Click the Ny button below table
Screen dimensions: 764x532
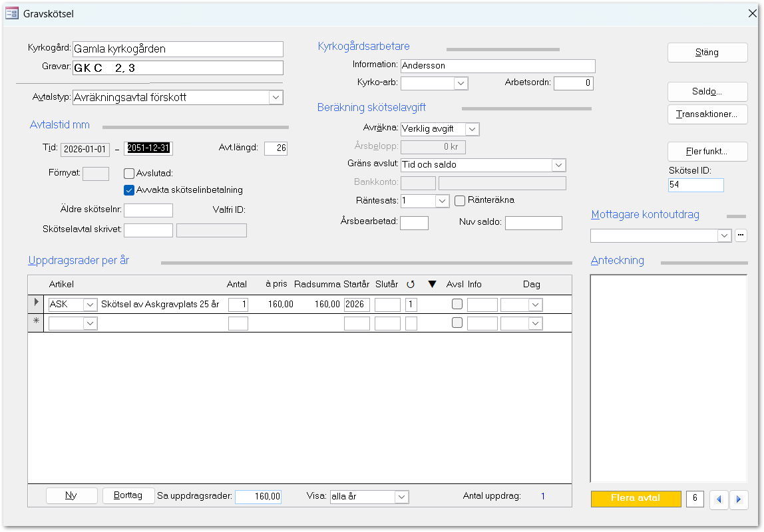[x=71, y=496]
